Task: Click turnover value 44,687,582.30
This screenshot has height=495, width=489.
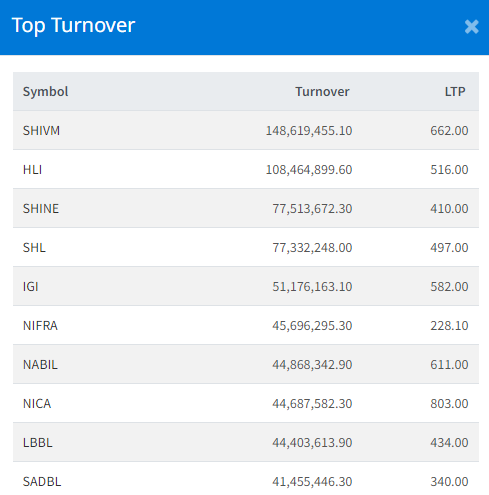Action: point(312,403)
